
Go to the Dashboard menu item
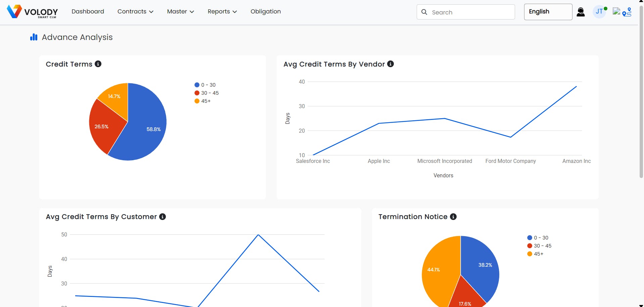point(88,11)
